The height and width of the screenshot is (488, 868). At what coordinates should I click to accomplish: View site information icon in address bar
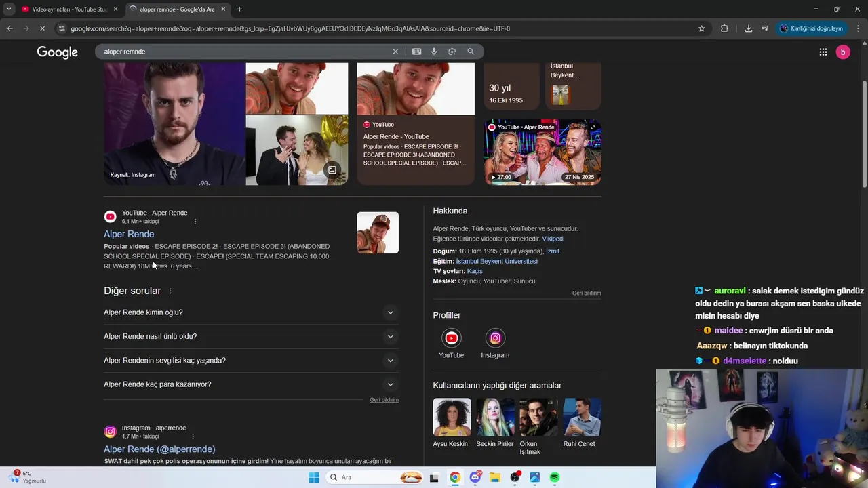coord(62,28)
